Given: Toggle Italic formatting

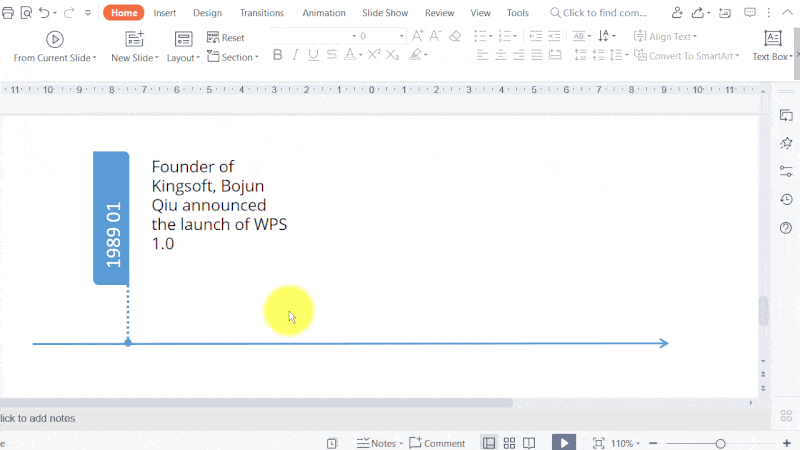Looking at the screenshot, I should 295,55.
